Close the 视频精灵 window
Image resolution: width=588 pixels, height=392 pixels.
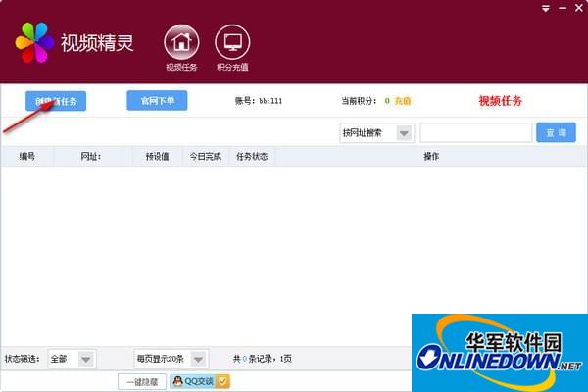[x=579, y=8]
